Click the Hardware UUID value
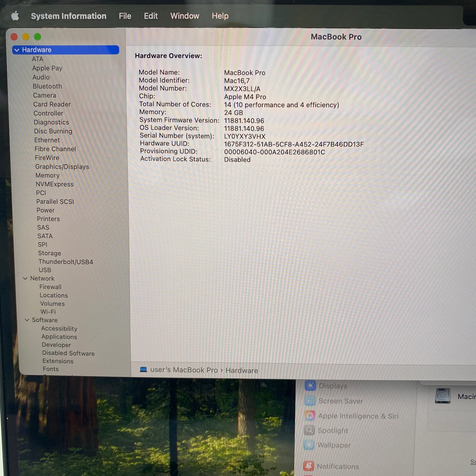Image resolution: width=476 pixels, height=476 pixels. click(x=294, y=144)
